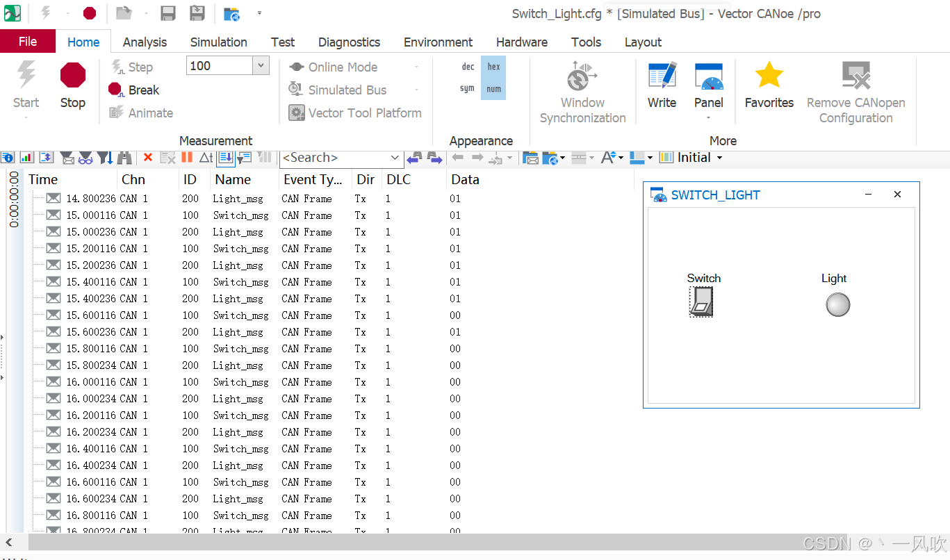Flip the Switch control in the SWITCH_LIGHT panel
The image size is (950, 560).
coord(701,302)
